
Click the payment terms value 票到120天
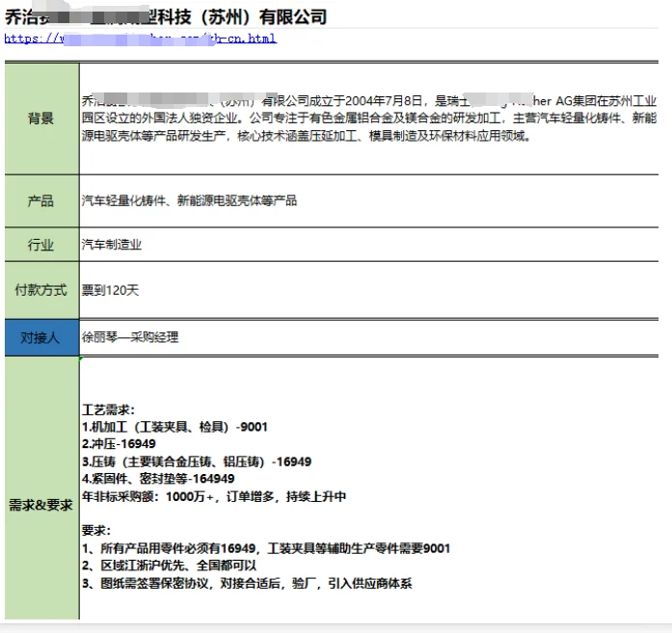point(110,290)
